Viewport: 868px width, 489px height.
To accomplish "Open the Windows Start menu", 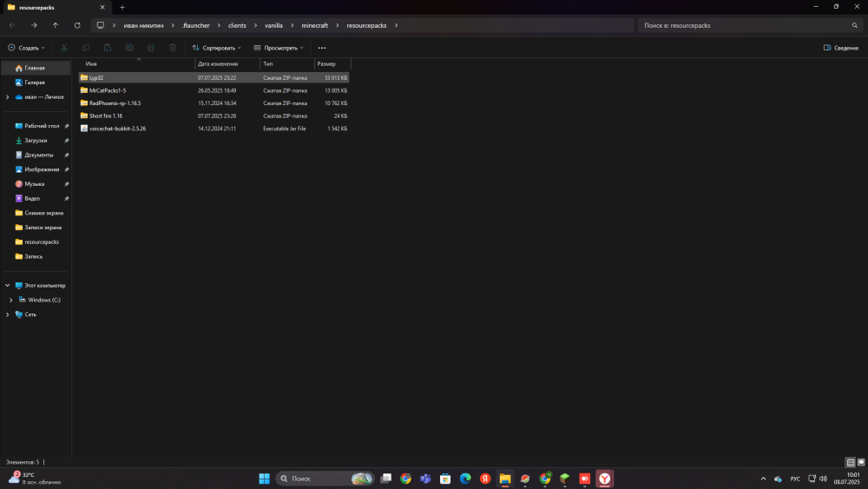I will pyautogui.click(x=264, y=479).
